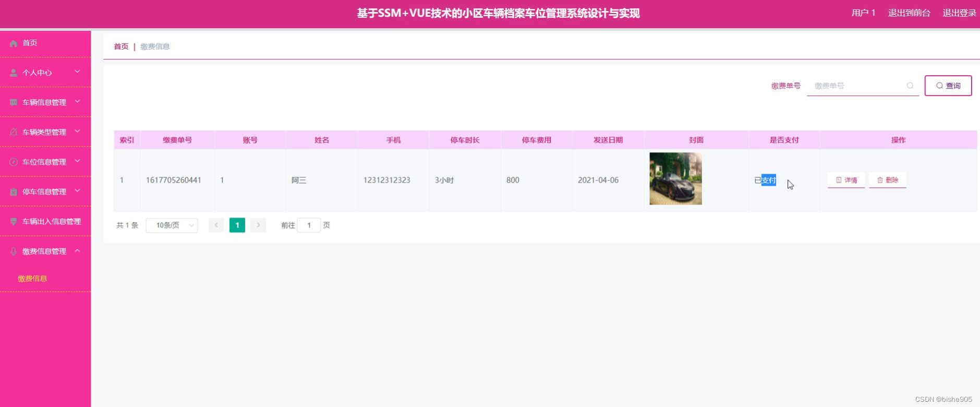Click the home icon in the sidebar

coord(14,43)
